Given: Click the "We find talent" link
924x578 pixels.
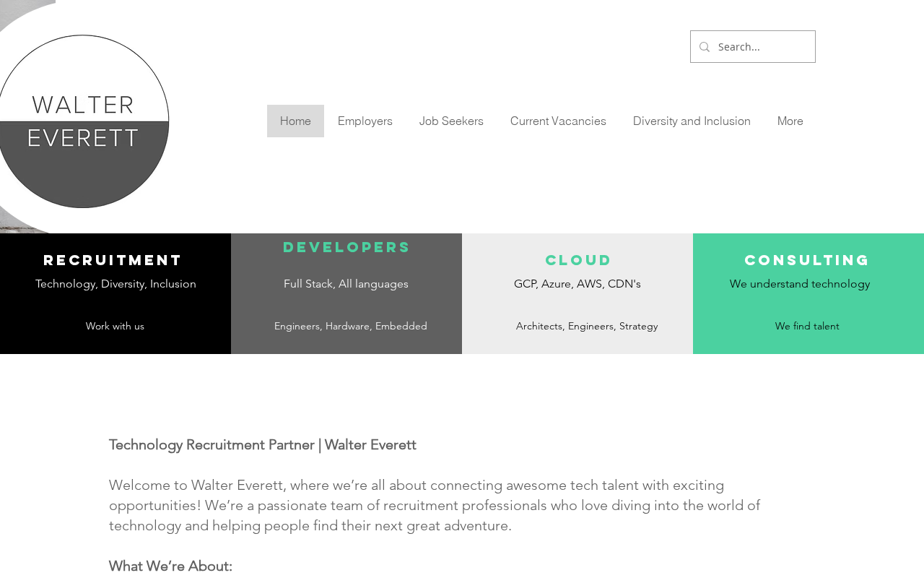Looking at the screenshot, I should (807, 326).
